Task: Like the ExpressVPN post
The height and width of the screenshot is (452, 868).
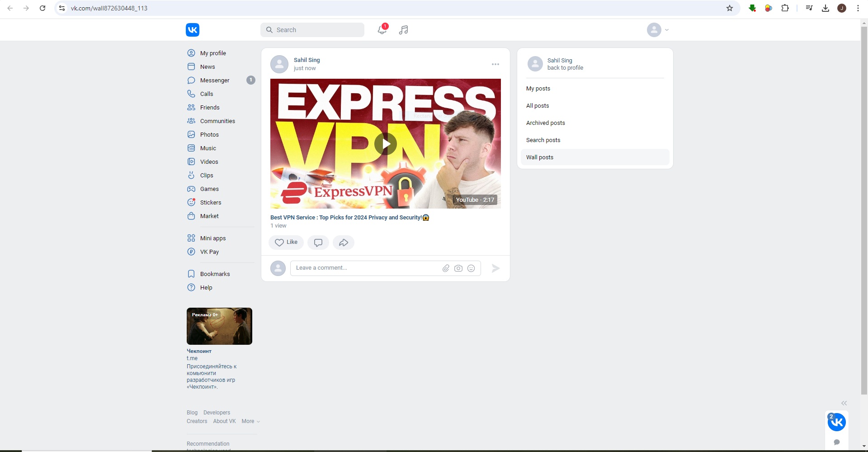Action: coord(286,243)
